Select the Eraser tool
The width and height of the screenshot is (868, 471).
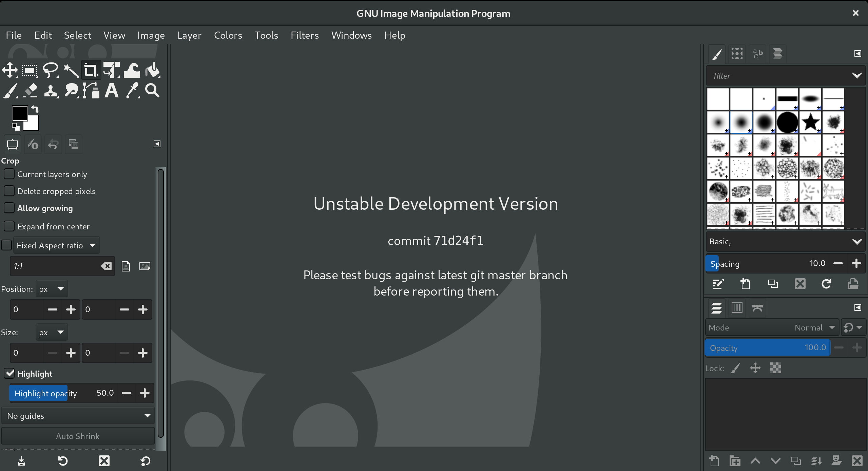click(x=30, y=90)
